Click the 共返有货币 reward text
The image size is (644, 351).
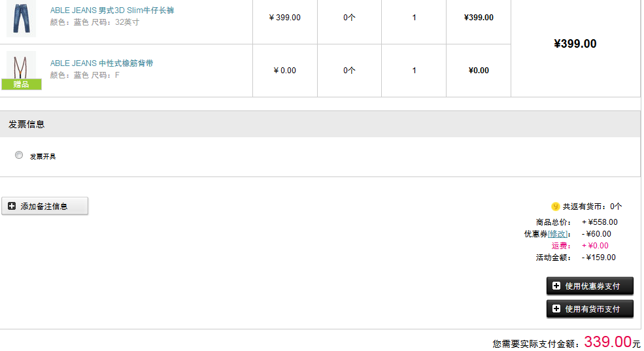[592, 207]
